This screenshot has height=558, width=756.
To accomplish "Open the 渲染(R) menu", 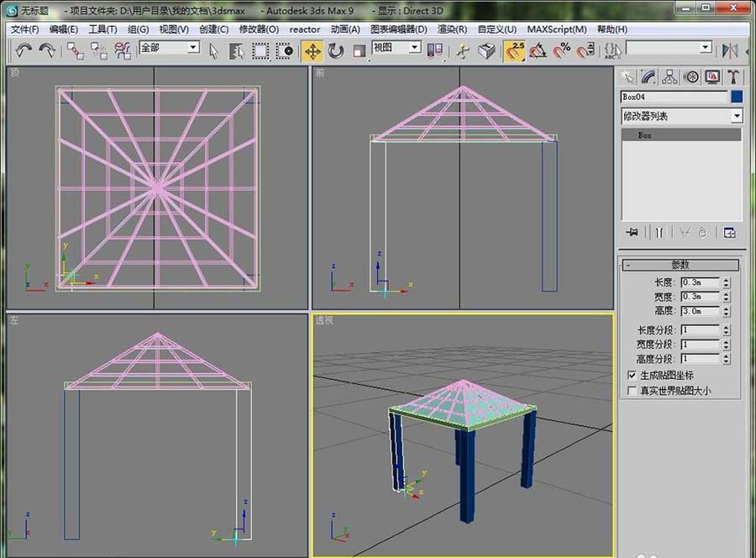I will tap(452, 29).
